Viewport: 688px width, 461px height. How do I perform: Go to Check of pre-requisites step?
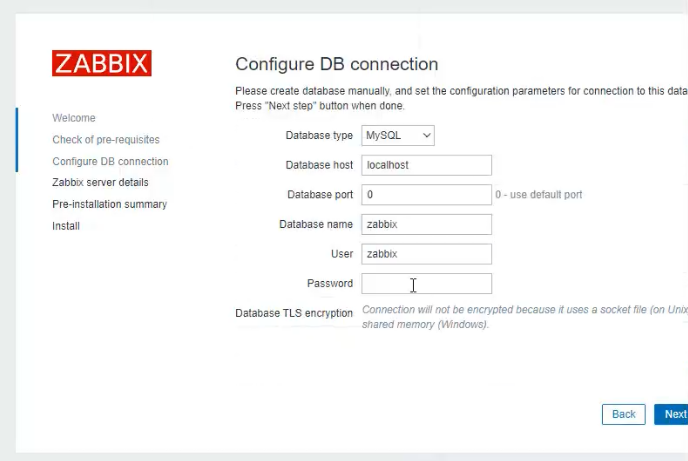click(x=106, y=140)
